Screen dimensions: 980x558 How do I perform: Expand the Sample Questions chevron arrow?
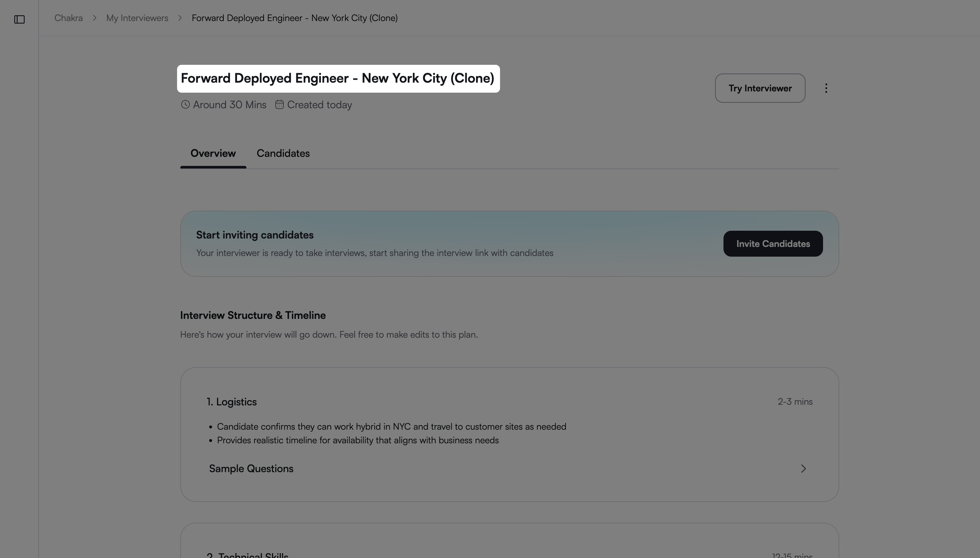(x=803, y=468)
